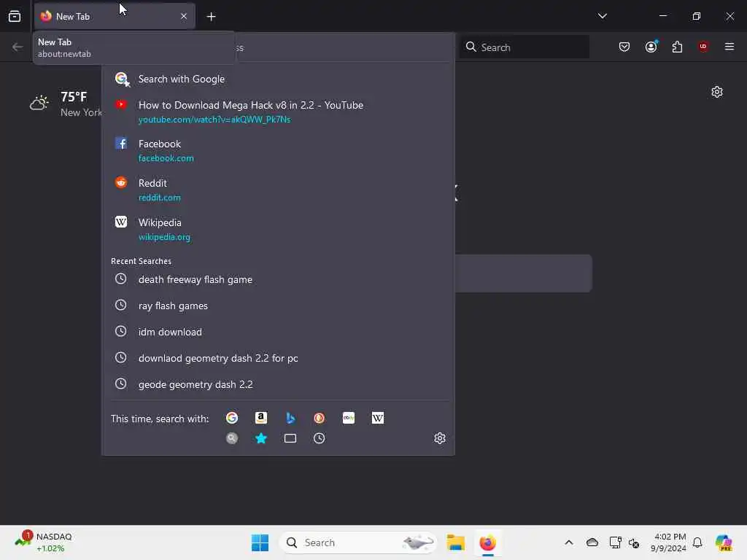The image size is (747, 560).
Task: Open the Facebook suggestion
Action: [x=278, y=150]
